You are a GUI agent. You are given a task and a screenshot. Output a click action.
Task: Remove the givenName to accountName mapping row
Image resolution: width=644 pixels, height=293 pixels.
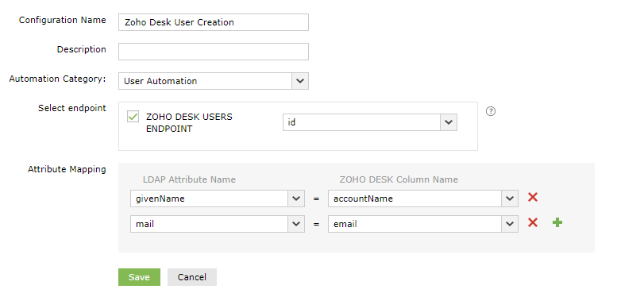click(x=533, y=197)
